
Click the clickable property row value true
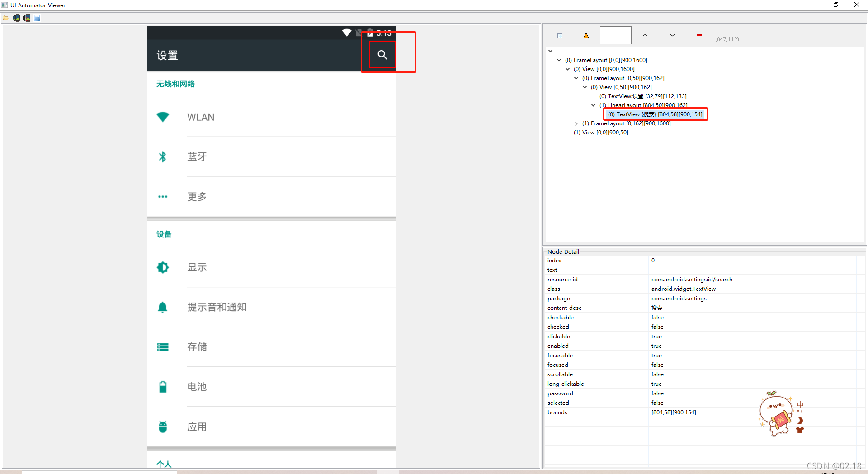(x=656, y=337)
